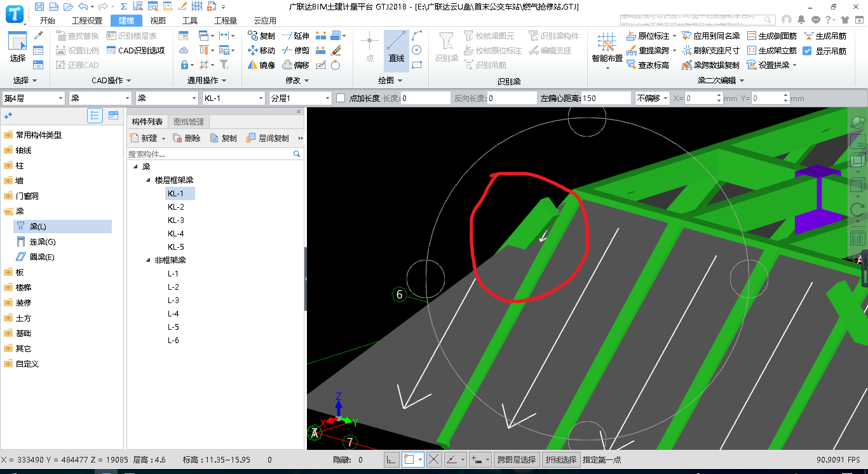Select 连梁(G) in left navigation

point(43,241)
